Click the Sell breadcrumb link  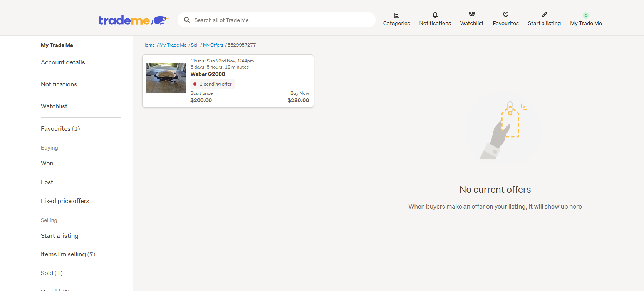point(195,45)
